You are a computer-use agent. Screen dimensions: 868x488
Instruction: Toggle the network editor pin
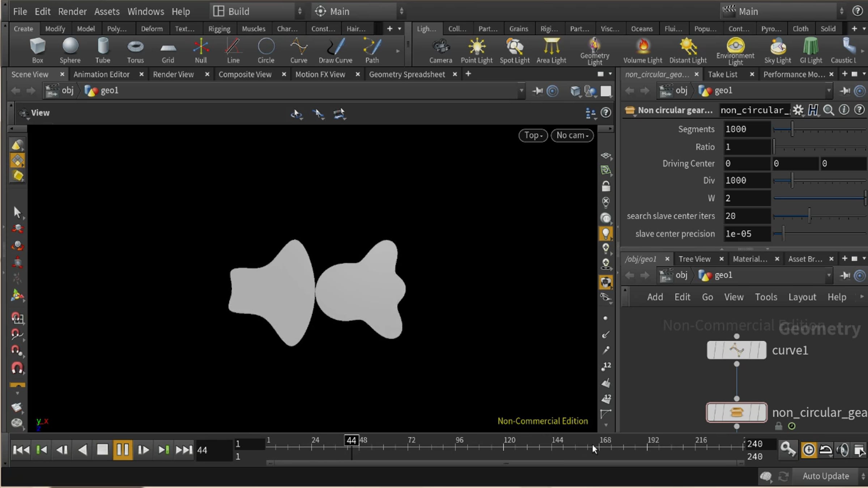click(845, 275)
